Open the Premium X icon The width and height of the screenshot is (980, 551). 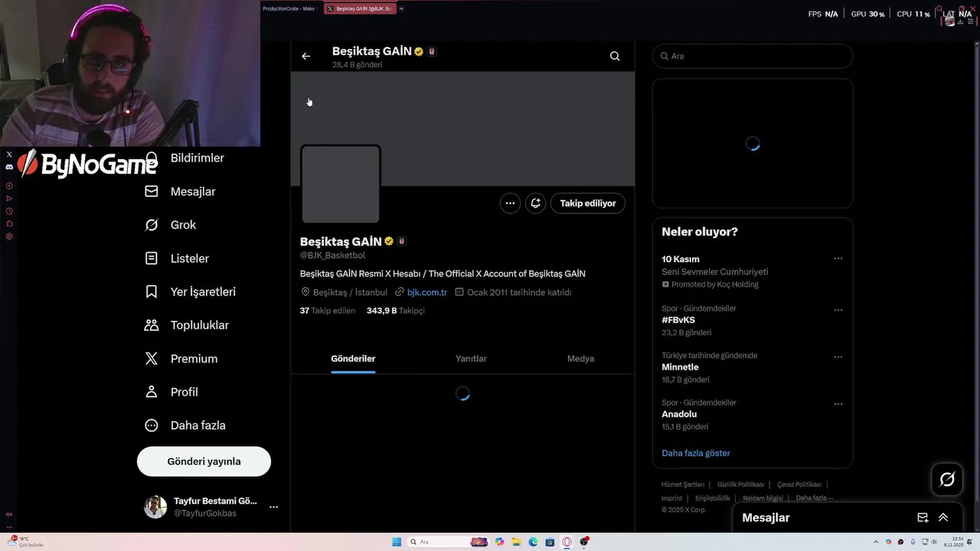[x=152, y=358]
